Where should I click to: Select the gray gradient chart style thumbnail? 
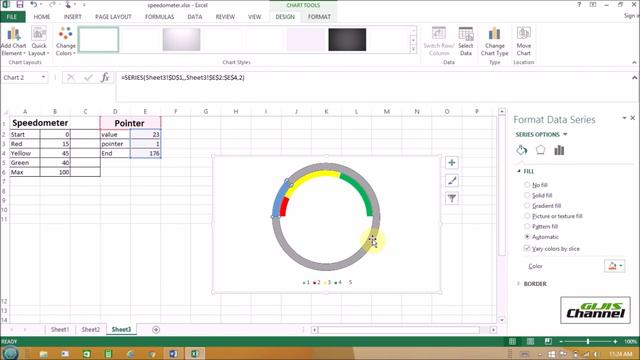coord(181,39)
